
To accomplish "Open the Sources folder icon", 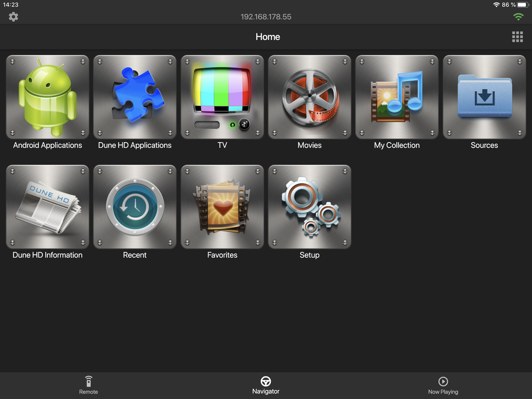I will click(x=484, y=97).
